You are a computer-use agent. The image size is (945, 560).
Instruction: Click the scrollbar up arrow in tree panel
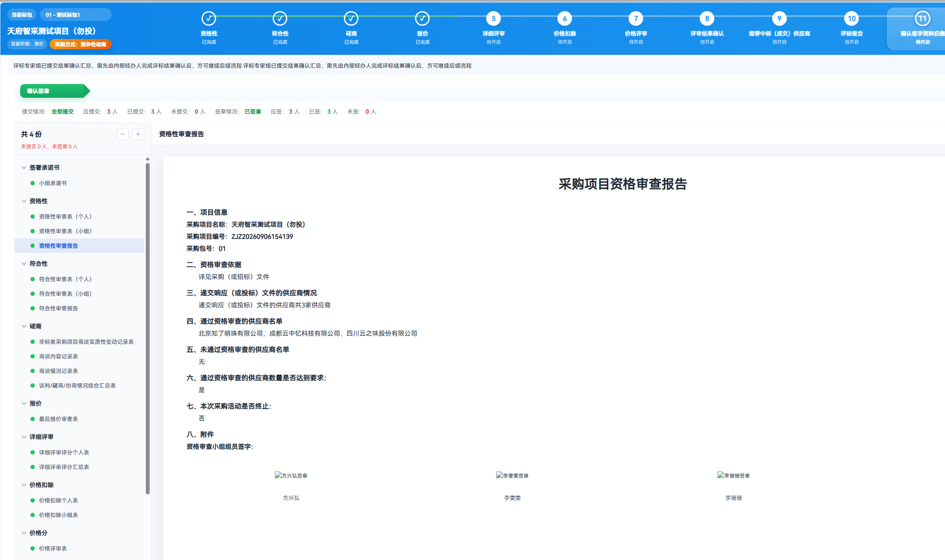pyautogui.click(x=147, y=159)
